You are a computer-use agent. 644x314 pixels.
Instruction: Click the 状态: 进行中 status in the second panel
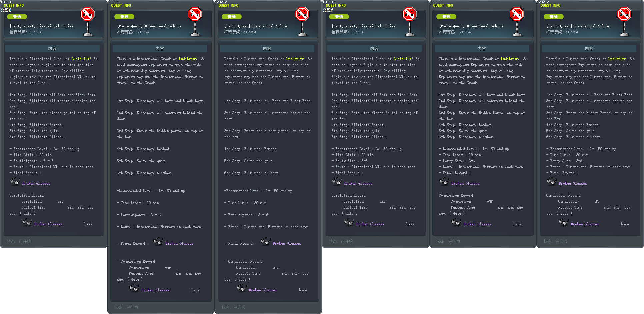[x=126, y=307]
